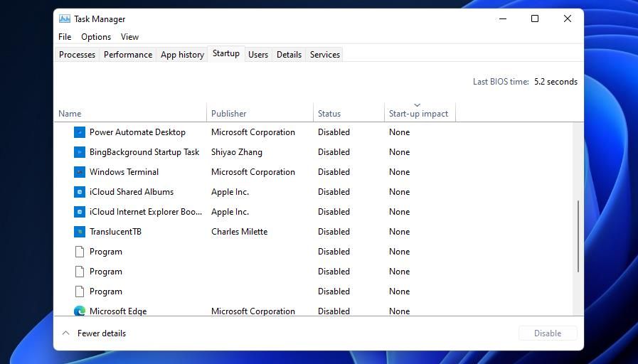Select the Windows Terminal entry name
The image size is (638, 364).
click(124, 172)
